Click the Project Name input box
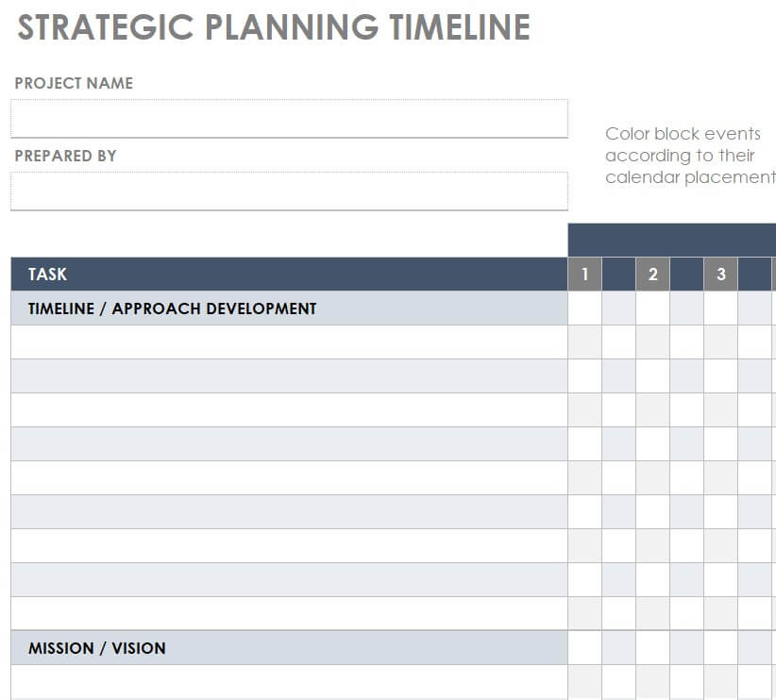 pos(289,119)
